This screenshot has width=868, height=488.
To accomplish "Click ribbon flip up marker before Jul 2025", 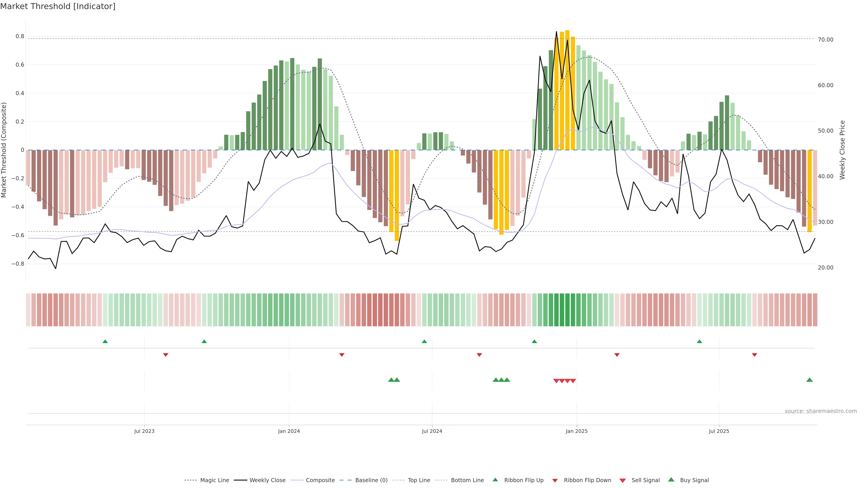I will coord(700,342).
